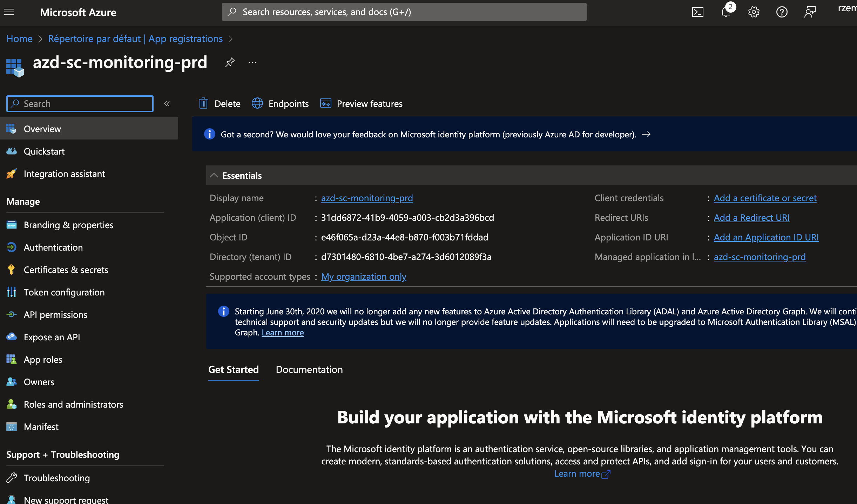Go to Home breadcrumb
Screen dimensions: 857x504
pos(19,39)
